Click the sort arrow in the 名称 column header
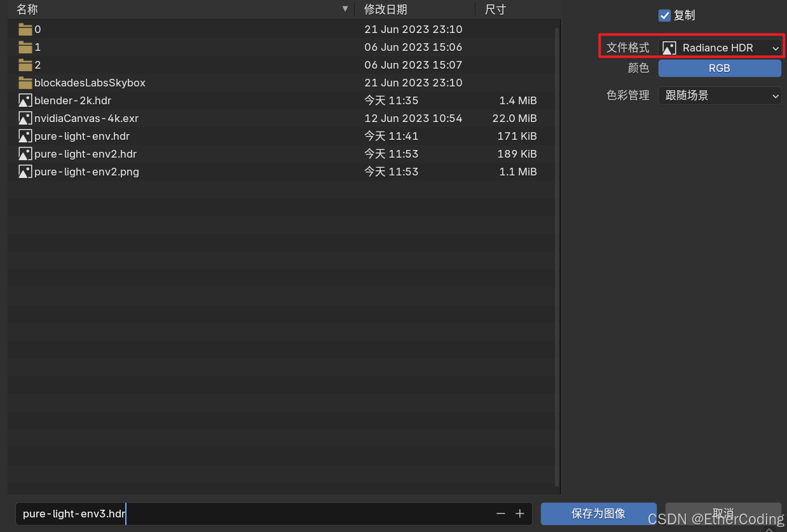 [345, 9]
